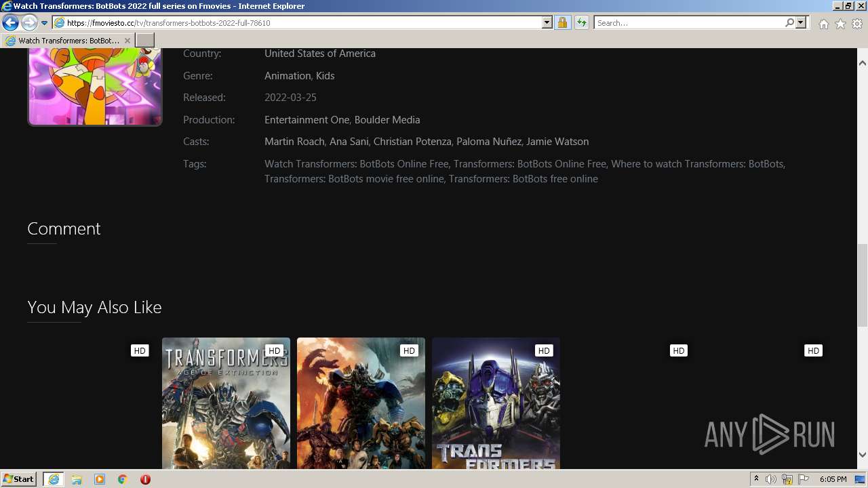Click the browser Back arrow button

click(10, 22)
